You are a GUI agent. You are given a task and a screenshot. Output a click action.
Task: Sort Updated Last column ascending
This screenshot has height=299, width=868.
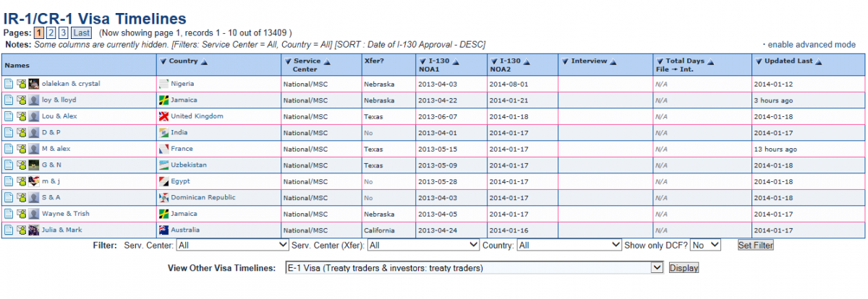coord(819,62)
